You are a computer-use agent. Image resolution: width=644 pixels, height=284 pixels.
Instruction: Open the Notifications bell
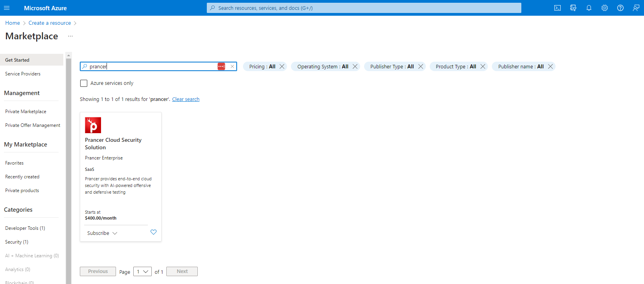589,8
